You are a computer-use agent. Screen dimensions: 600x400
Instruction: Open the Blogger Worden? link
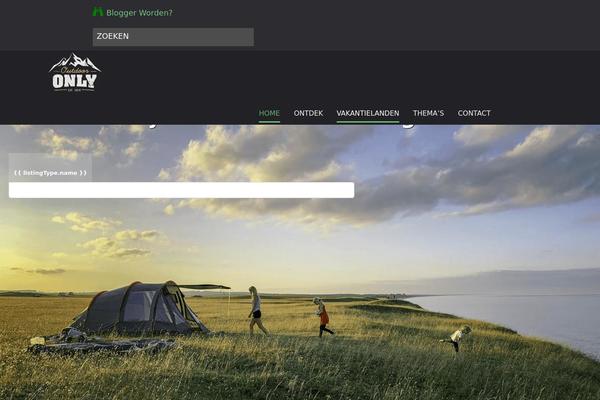click(x=139, y=13)
